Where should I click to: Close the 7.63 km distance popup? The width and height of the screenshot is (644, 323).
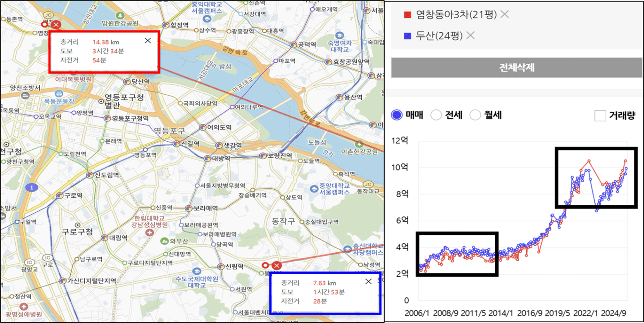368,282
